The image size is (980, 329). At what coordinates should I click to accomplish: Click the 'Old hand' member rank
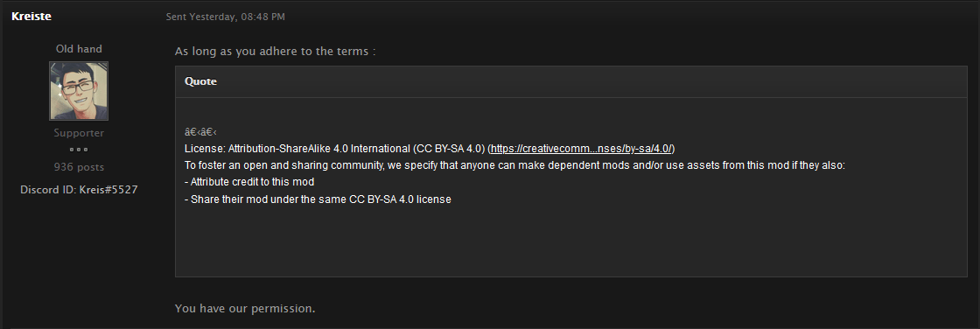coord(79,49)
